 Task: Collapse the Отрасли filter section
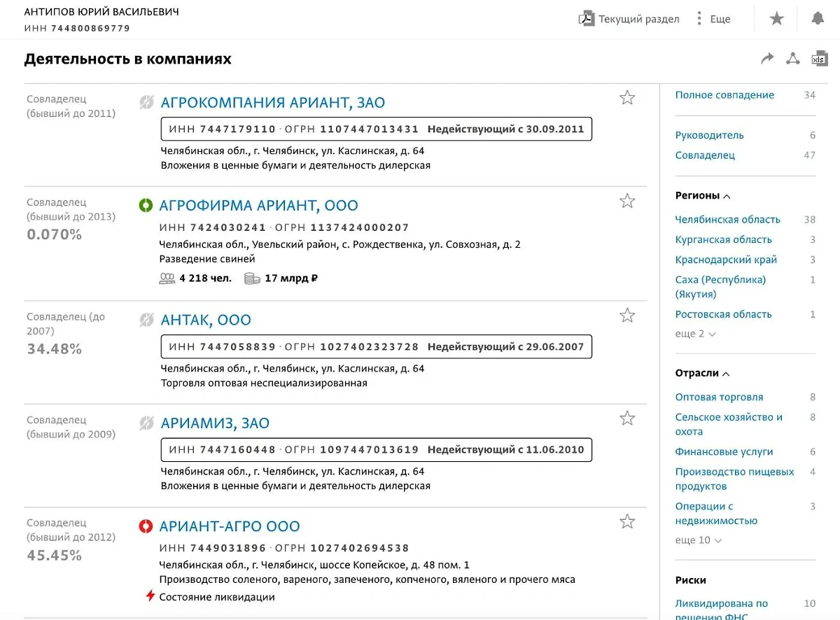tap(702, 374)
